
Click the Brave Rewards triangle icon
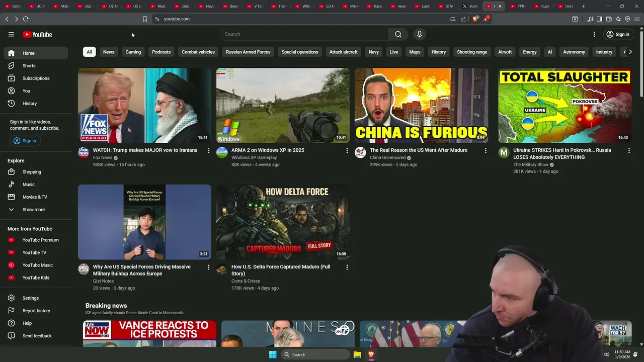(x=486, y=19)
